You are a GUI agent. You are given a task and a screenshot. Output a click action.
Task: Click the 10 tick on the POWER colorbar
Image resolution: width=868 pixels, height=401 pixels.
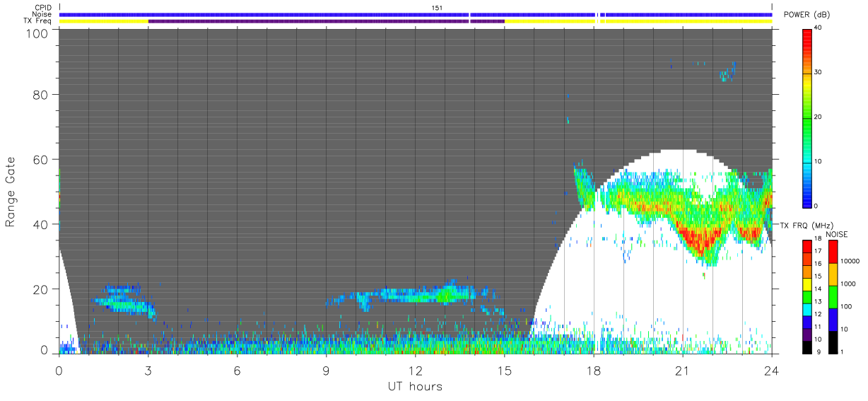(x=819, y=161)
